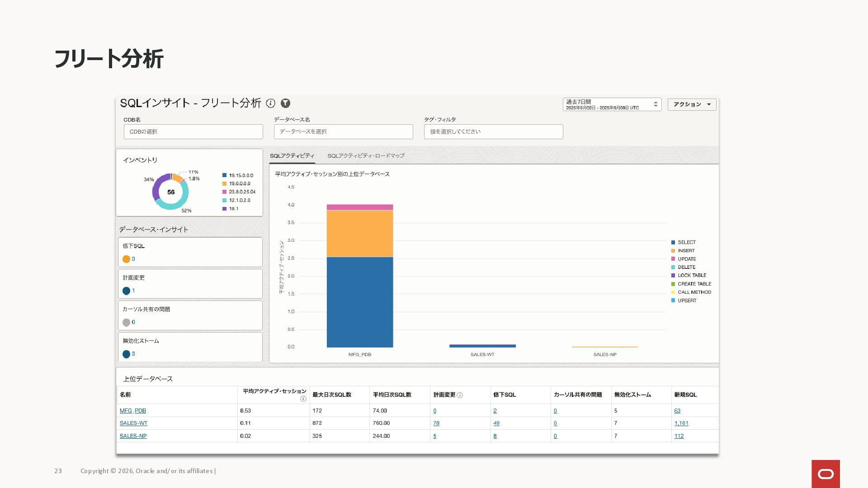This screenshot has height=488, width=868.
Task: Click the Oracle logo at the bottom right
Action: click(x=826, y=474)
